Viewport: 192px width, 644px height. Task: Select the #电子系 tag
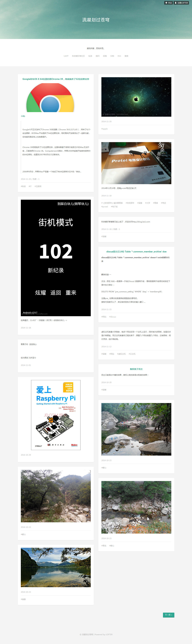click(x=114, y=207)
